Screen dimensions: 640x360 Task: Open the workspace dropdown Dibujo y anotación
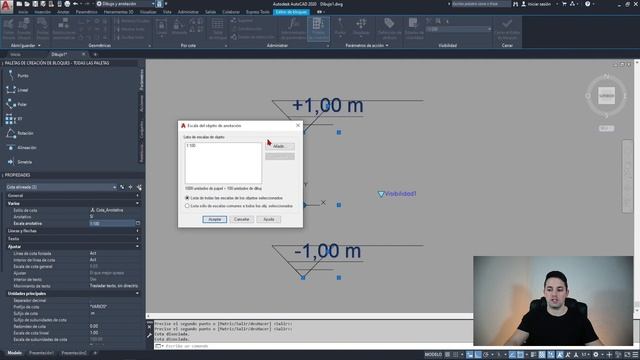125,4
